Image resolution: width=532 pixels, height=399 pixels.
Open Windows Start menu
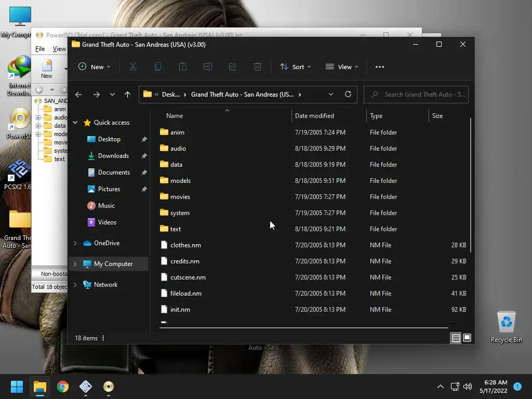click(17, 387)
